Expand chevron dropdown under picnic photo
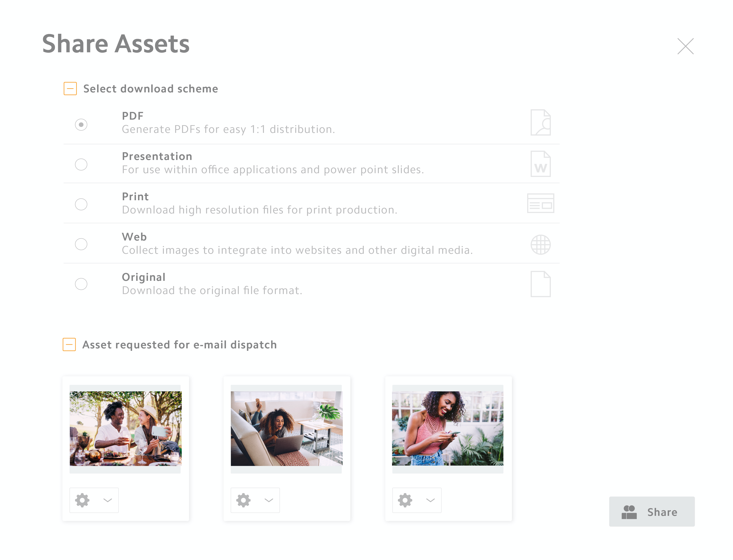 pos(107,500)
